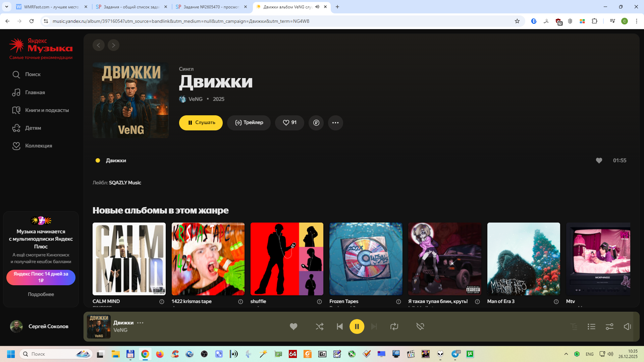The image size is (644, 362).
Task: Open the SQAZLY Music label link
Action: click(125, 183)
